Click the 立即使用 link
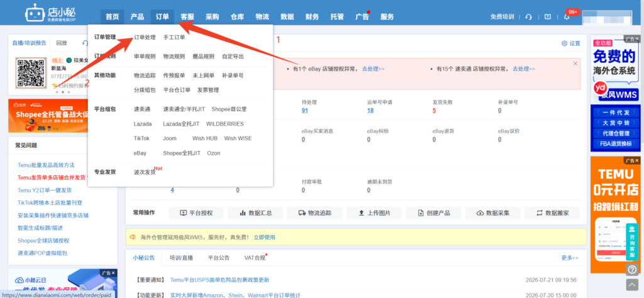644x298 pixels. pyautogui.click(x=264, y=237)
